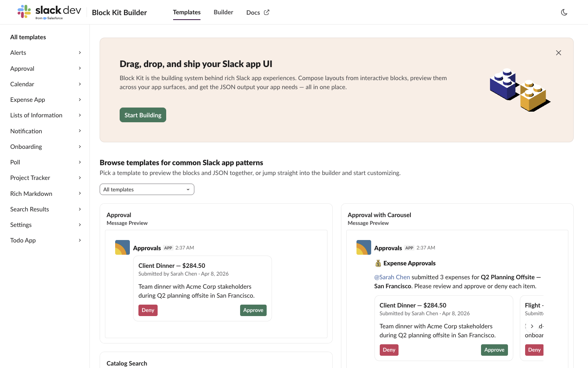Click the Deny button on the Flight card
This screenshot has height=368, width=588.
(534, 350)
